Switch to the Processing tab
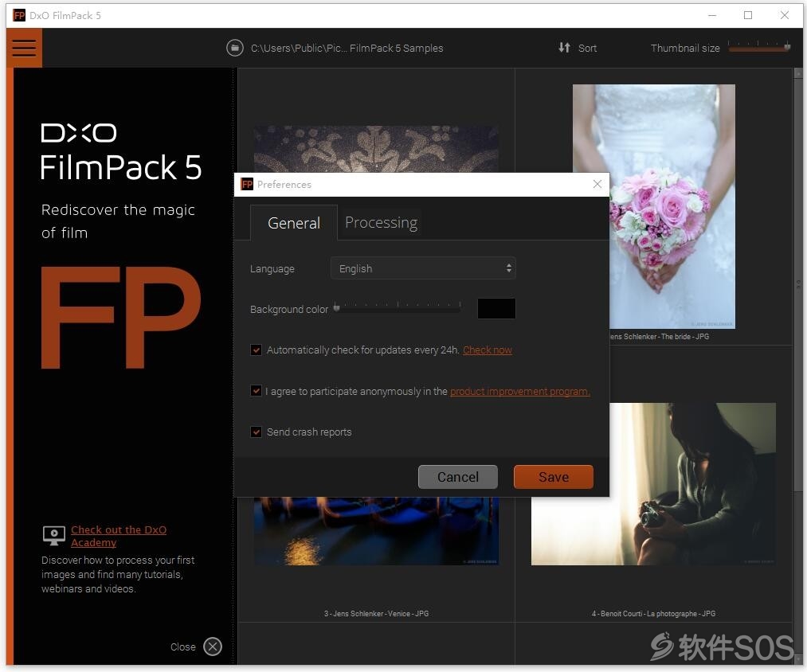 (x=381, y=222)
